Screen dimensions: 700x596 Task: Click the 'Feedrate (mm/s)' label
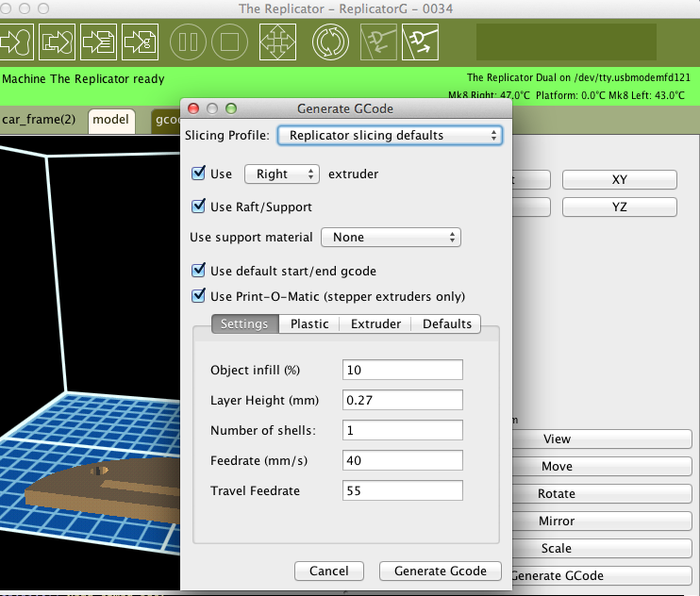pyautogui.click(x=258, y=461)
